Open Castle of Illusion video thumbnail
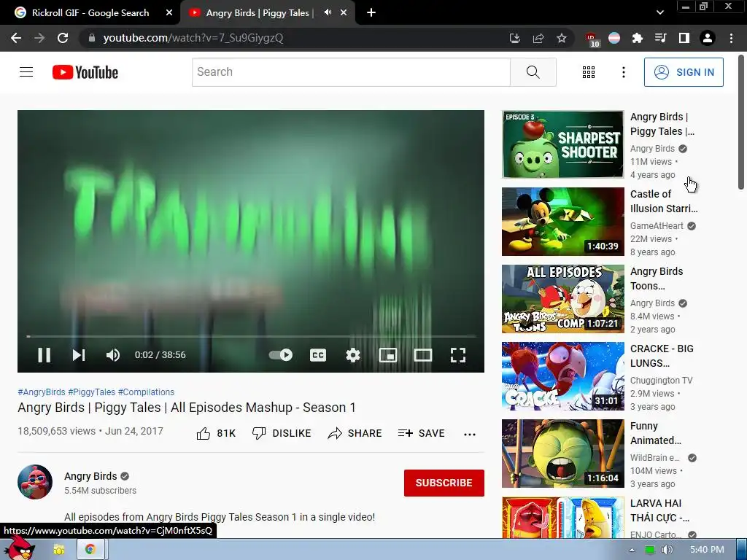The width and height of the screenshot is (747, 560). [562, 222]
